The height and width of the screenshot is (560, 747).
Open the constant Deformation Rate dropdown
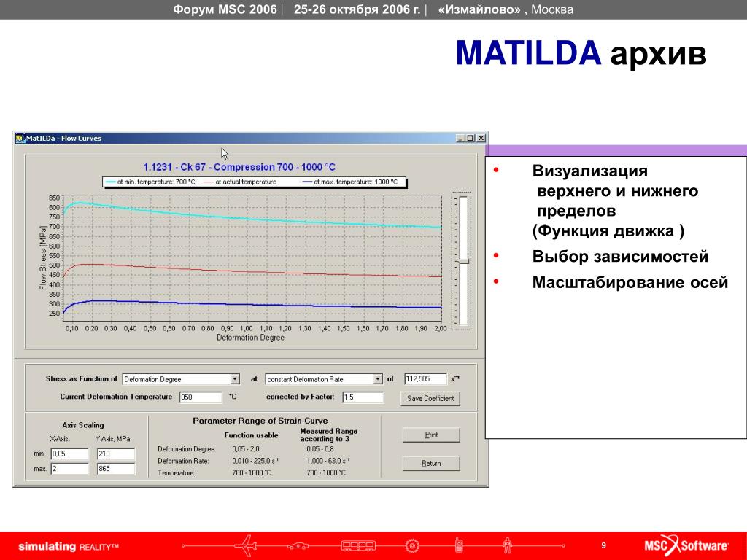(378, 379)
